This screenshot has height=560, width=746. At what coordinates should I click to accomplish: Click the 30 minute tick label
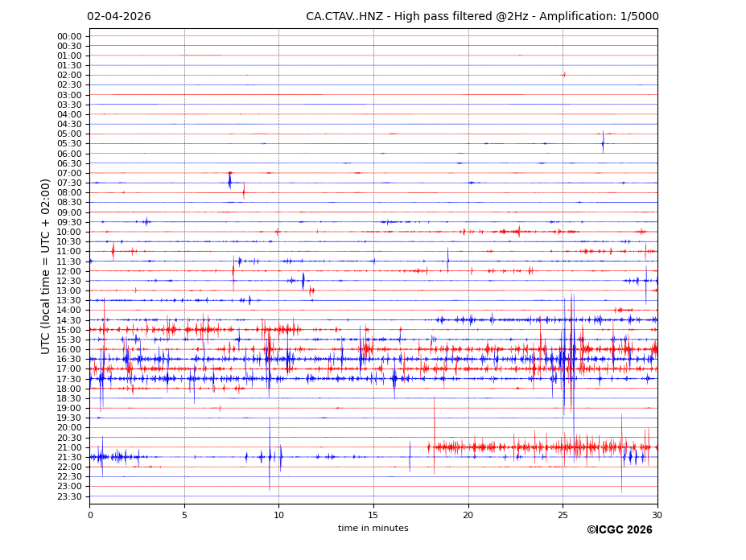[x=657, y=515]
